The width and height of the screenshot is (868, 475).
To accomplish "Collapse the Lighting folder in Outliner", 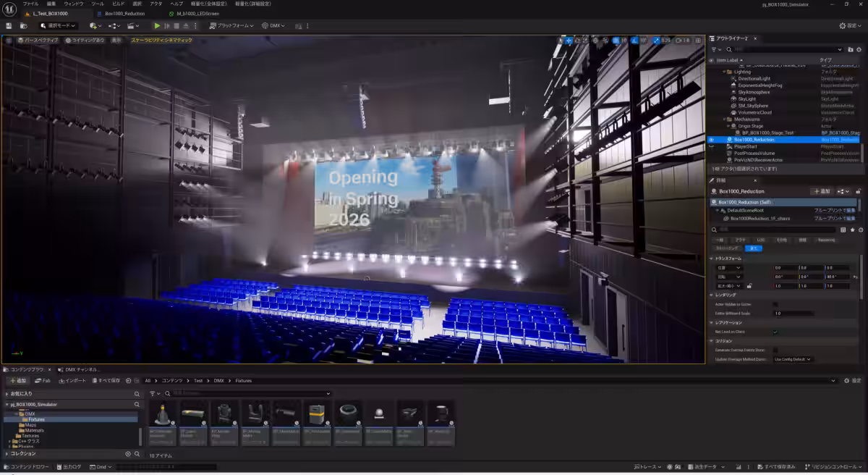I will pyautogui.click(x=725, y=72).
